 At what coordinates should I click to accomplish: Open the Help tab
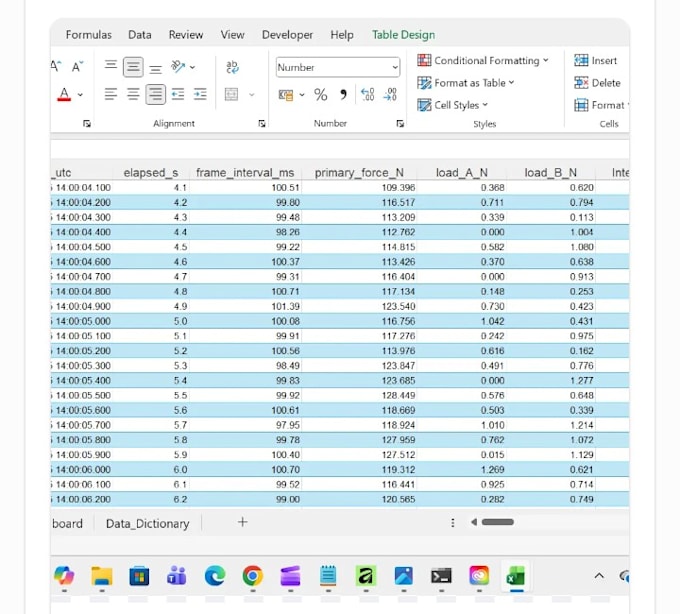[x=342, y=35]
